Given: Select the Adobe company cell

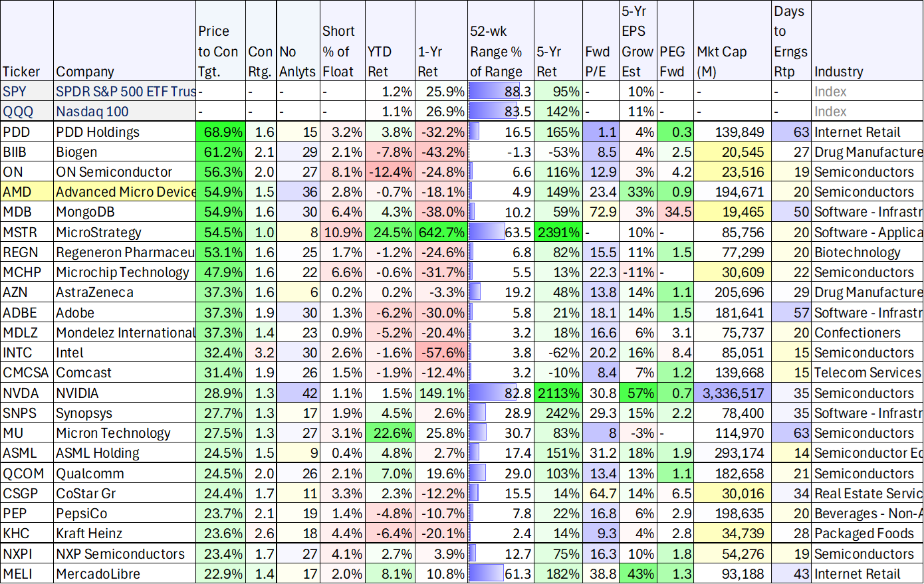Looking at the screenshot, I should point(125,312).
